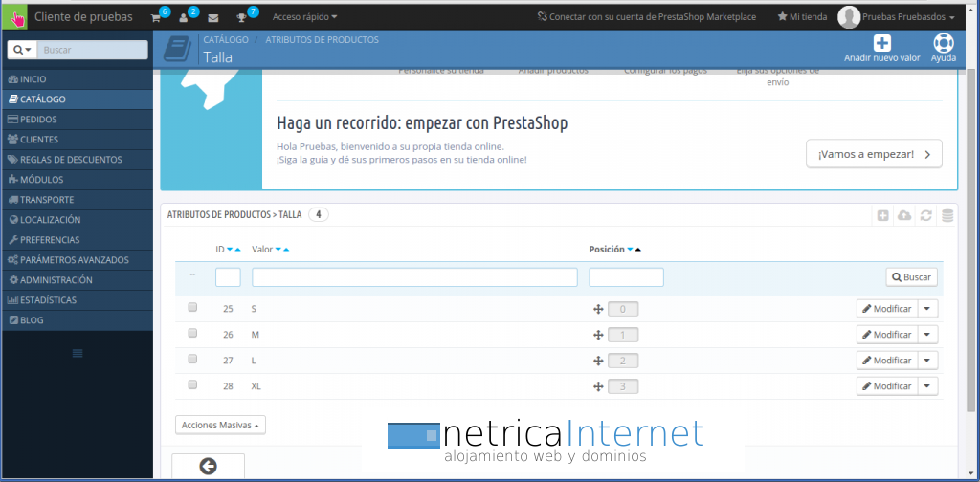Viewport: 980px width, 482px height.
Task: Open the Blog menu
Action: pyautogui.click(x=78, y=320)
